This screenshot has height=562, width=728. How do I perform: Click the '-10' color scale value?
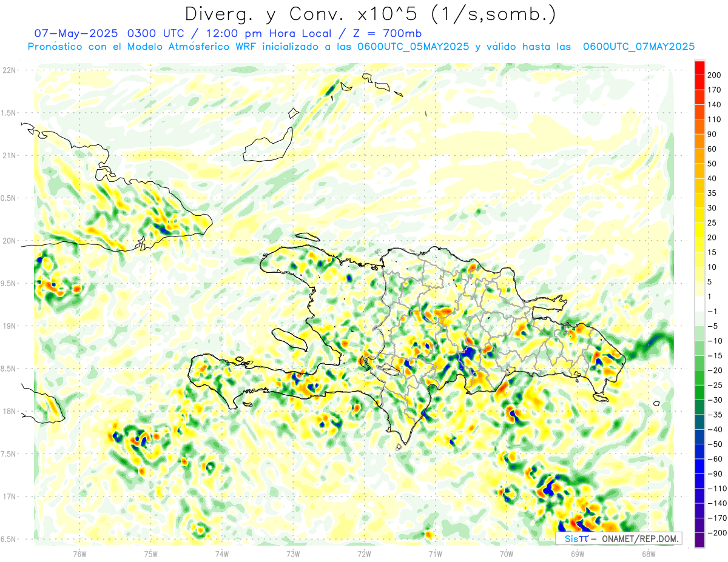(x=715, y=341)
